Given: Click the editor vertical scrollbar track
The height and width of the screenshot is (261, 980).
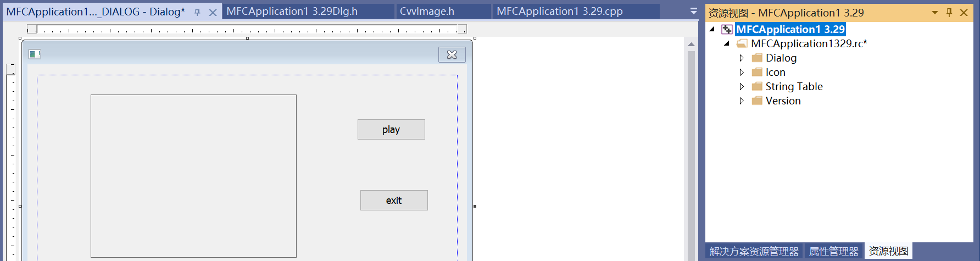Looking at the screenshot, I should 691,156.
